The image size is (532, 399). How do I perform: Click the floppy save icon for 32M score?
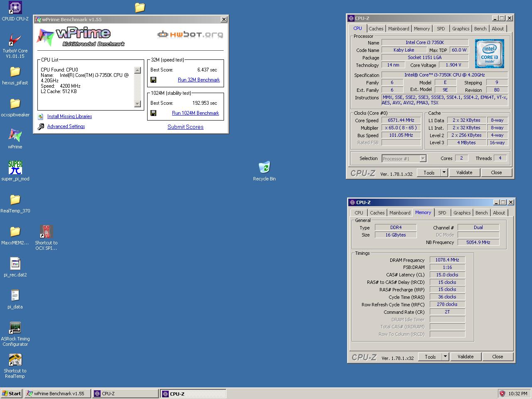point(153,80)
